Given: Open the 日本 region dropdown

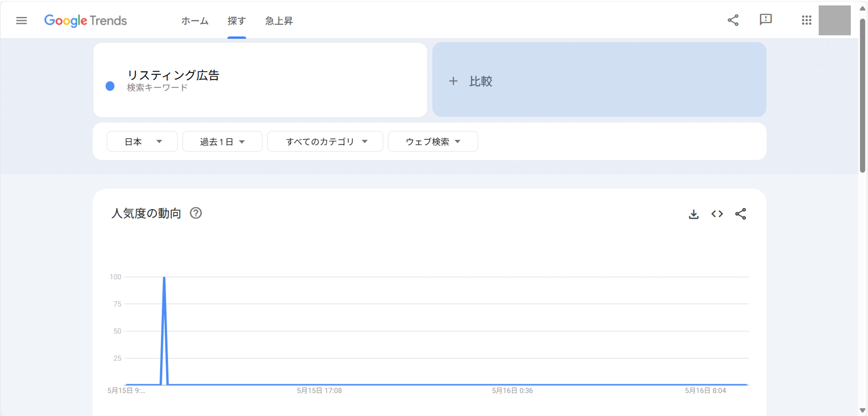Looking at the screenshot, I should click(142, 142).
